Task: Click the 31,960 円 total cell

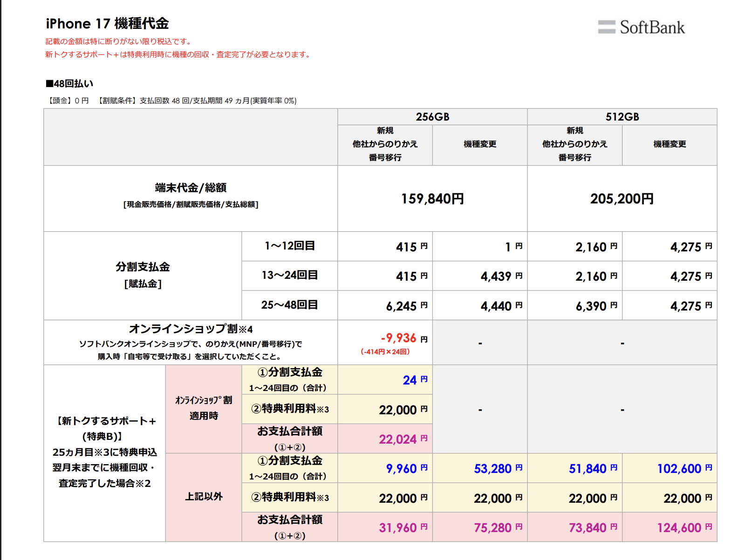Action: 385,527
